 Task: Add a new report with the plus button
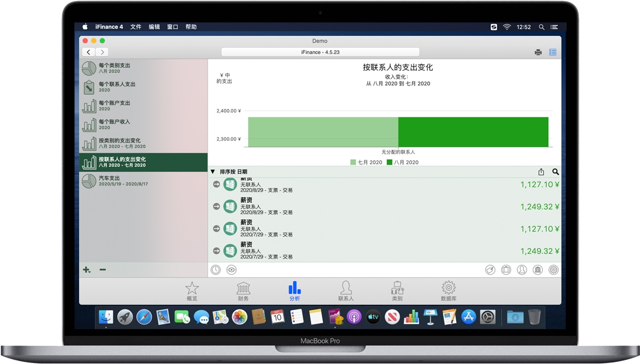[86, 270]
